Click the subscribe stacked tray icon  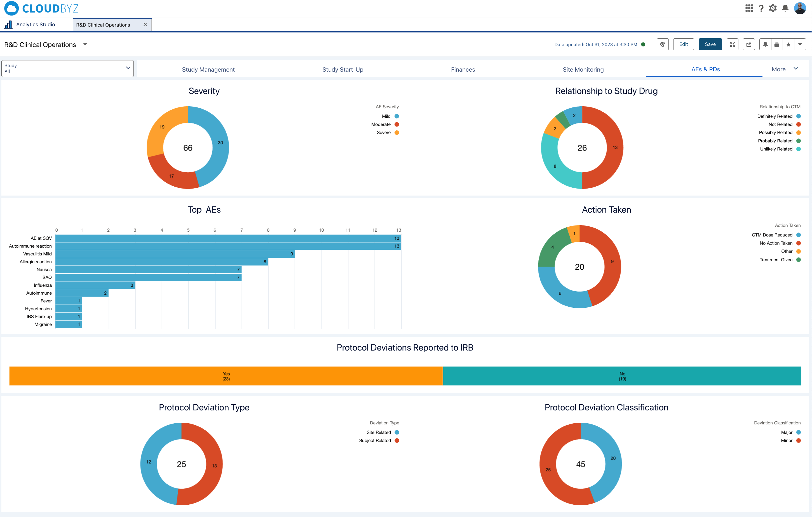776,44
